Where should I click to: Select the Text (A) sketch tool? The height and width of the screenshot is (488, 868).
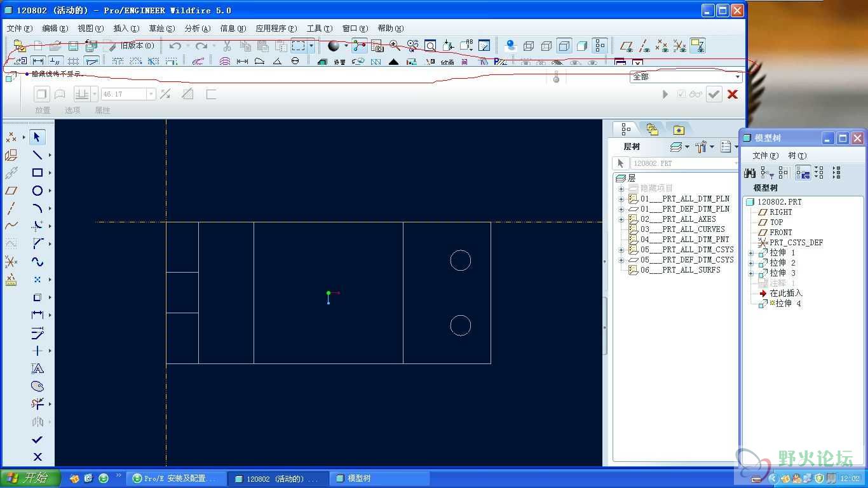37,369
